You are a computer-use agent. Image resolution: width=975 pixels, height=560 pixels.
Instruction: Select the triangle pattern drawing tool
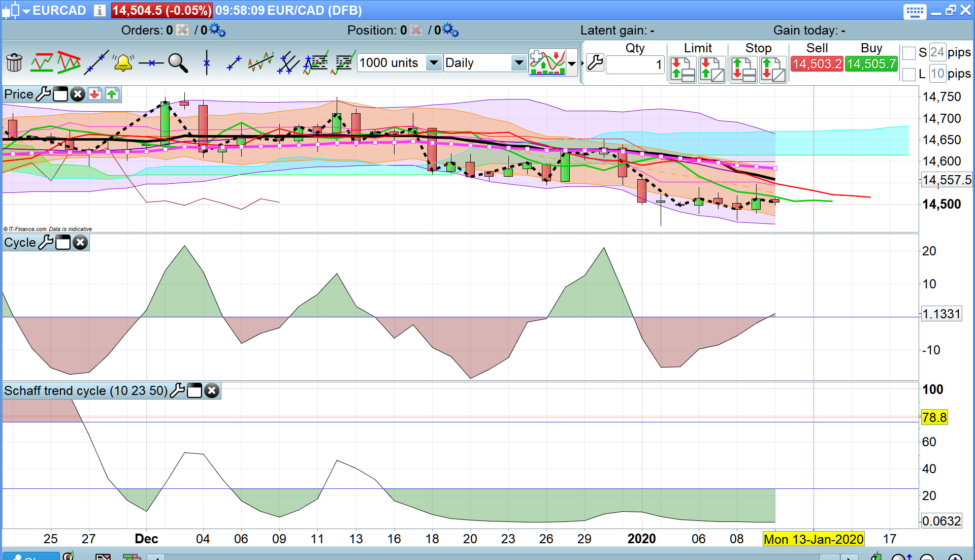[x=69, y=63]
